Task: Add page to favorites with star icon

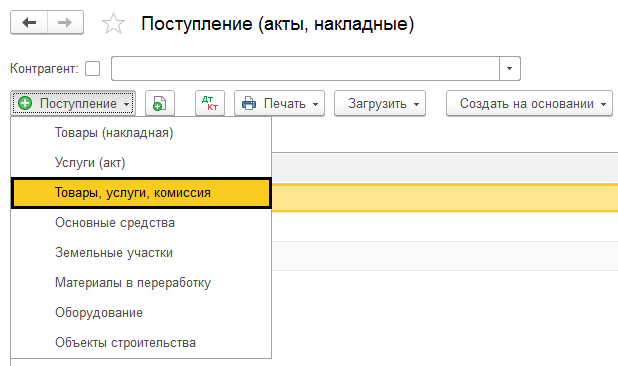Action: coord(114,23)
